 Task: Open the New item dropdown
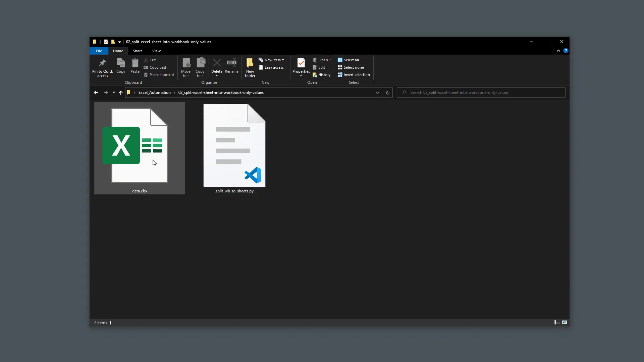pos(272,60)
